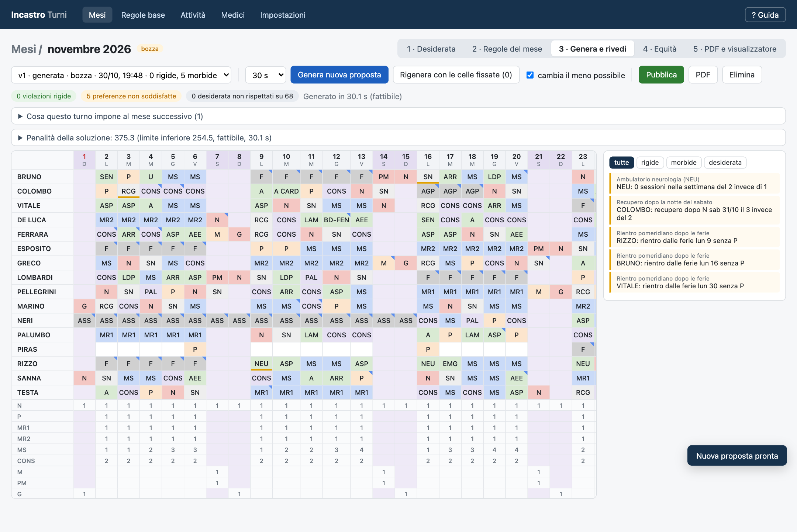
Task: Switch to step '2 · Regole del mese'
Action: point(507,49)
